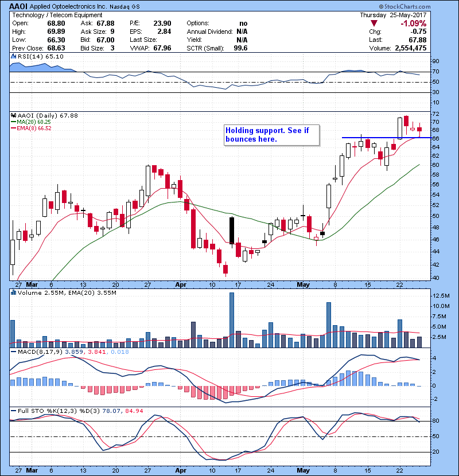
Task: Click the AAOI (Daily) candlestick icon
Action: 13,115
